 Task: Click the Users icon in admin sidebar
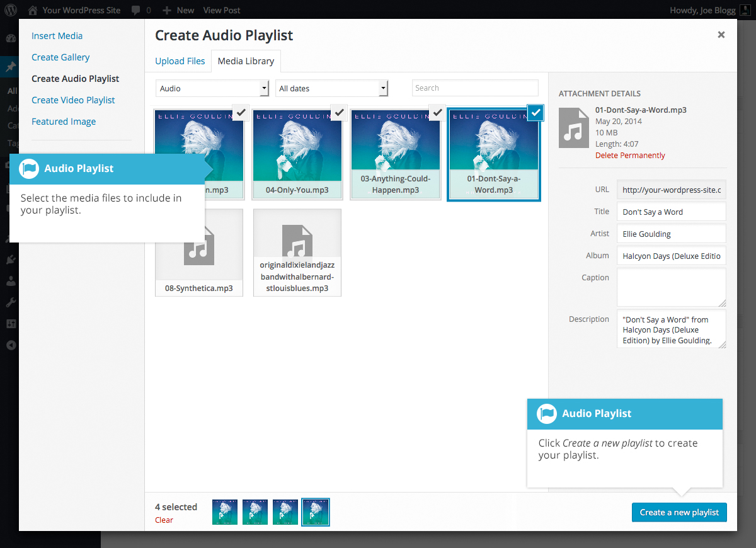11,281
